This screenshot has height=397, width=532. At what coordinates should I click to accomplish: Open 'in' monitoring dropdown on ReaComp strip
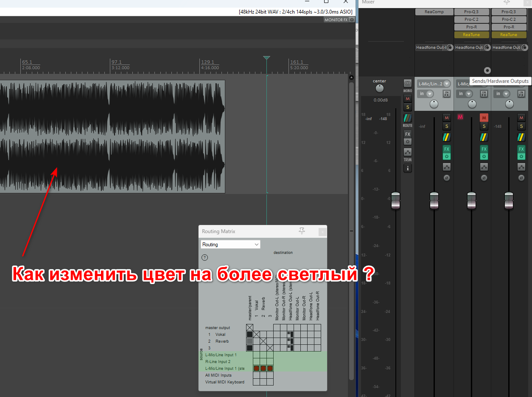click(x=426, y=94)
